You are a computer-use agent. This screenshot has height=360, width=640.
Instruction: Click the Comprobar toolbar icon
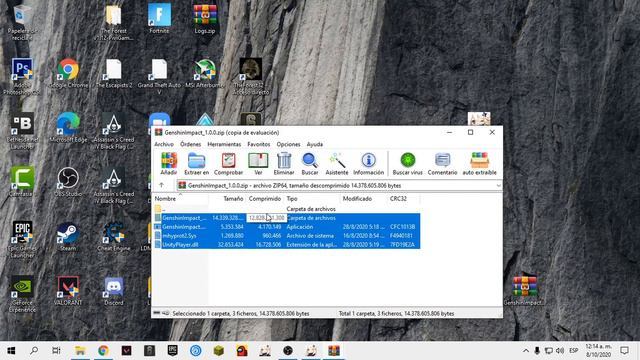tap(228, 164)
